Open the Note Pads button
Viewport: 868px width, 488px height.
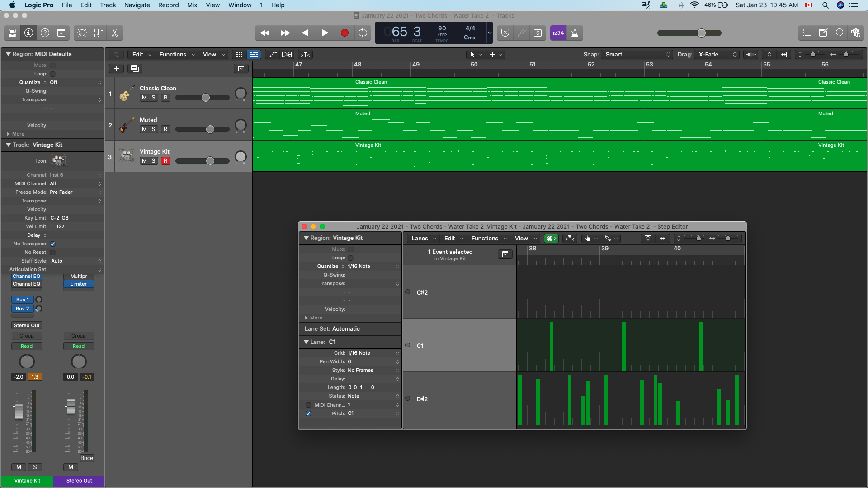(823, 33)
